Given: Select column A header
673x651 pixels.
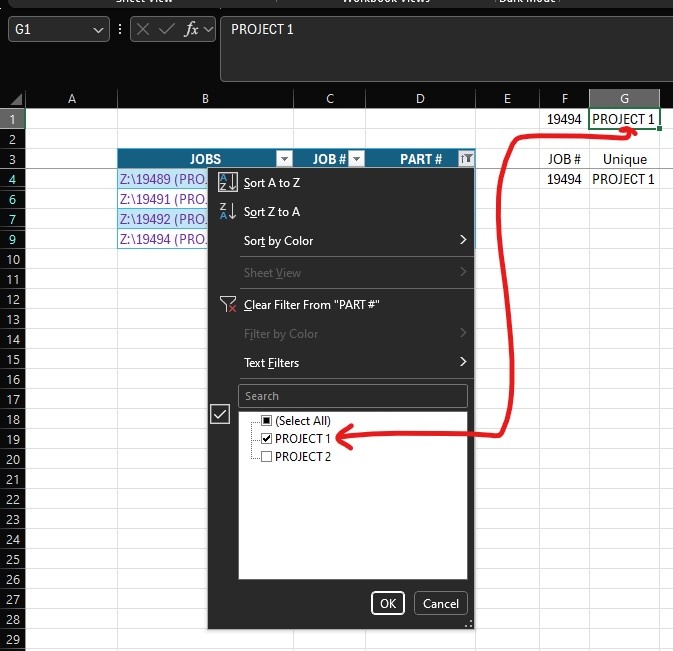Looking at the screenshot, I should pos(72,99).
